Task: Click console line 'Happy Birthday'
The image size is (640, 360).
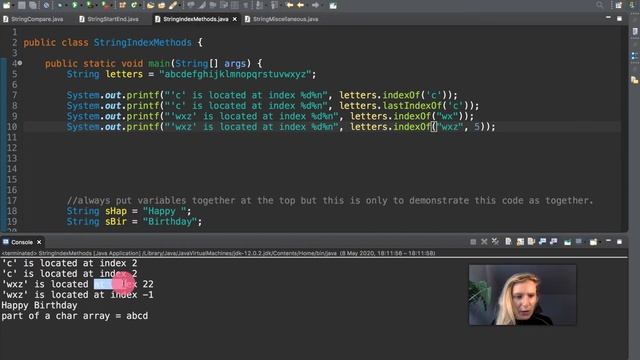Action: (x=39, y=305)
